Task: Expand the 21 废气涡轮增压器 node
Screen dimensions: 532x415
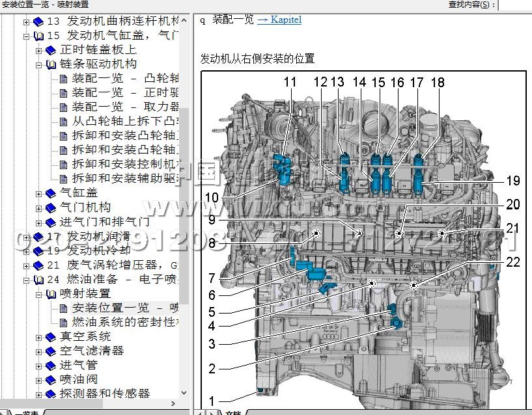Action: click(27, 265)
